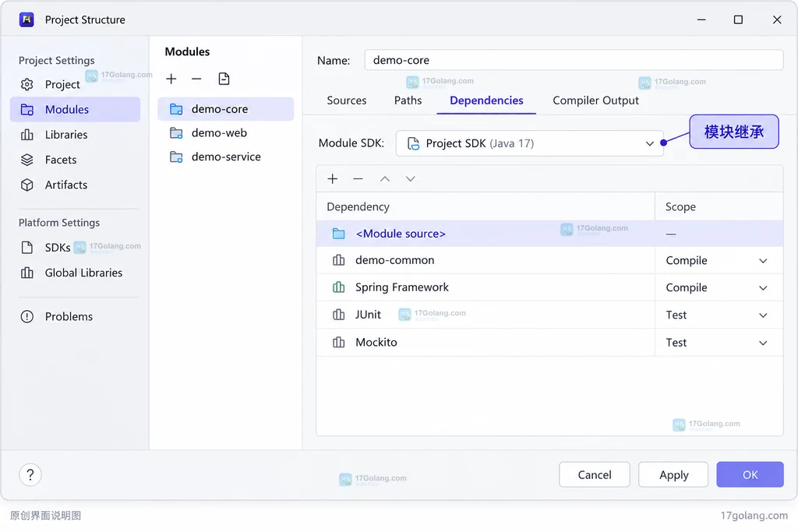Open scope dropdown for Spring Framework

click(x=763, y=288)
